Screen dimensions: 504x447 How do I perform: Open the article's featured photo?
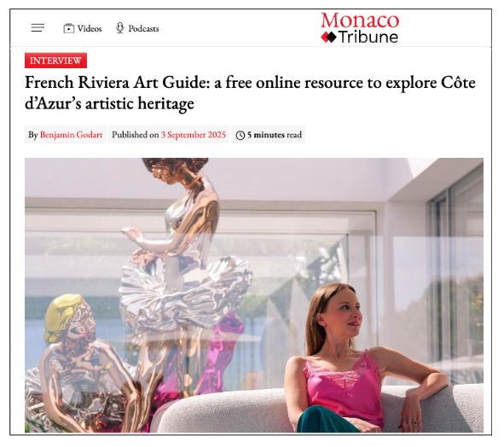pyautogui.click(x=254, y=295)
